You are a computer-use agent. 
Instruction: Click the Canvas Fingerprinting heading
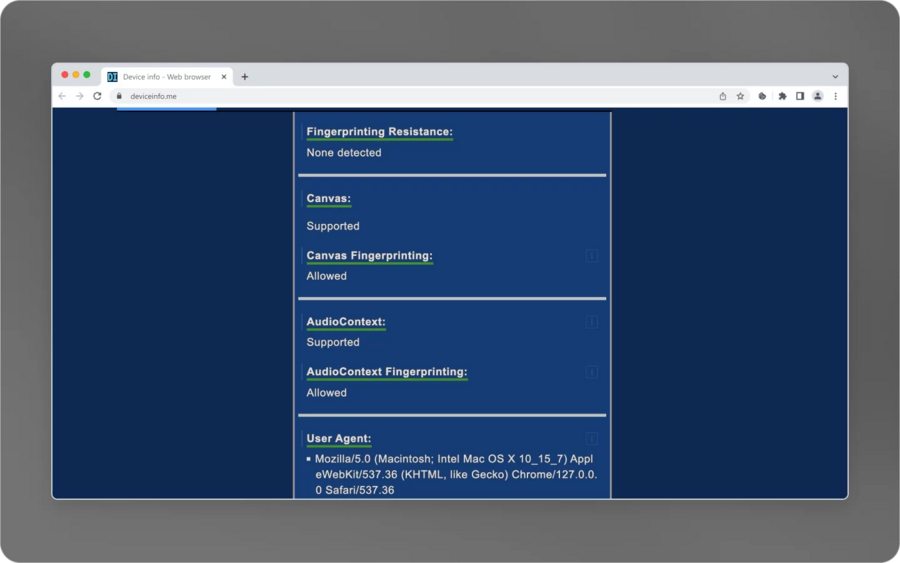pyautogui.click(x=369, y=255)
